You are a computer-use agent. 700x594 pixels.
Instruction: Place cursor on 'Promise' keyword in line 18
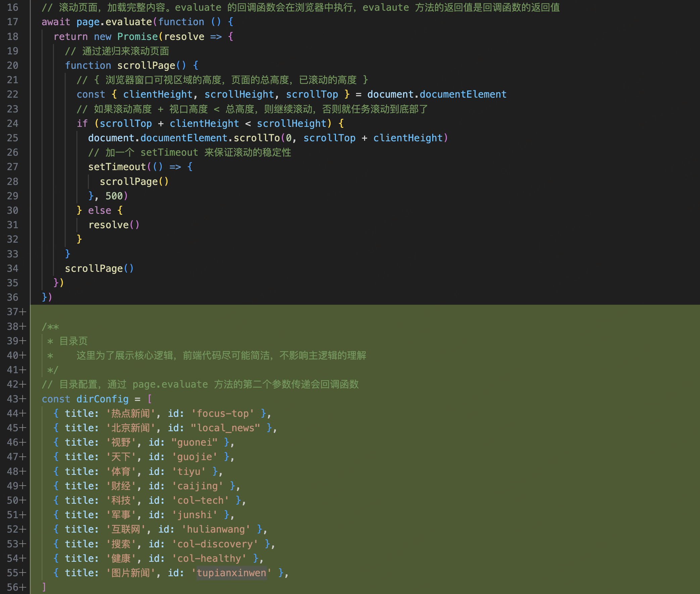(137, 36)
